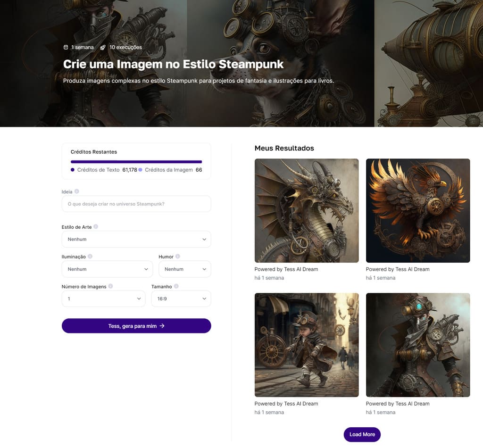The height and width of the screenshot is (448, 483).
Task: Open the Humor dropdown menu
Action: (x=184, y=269)
